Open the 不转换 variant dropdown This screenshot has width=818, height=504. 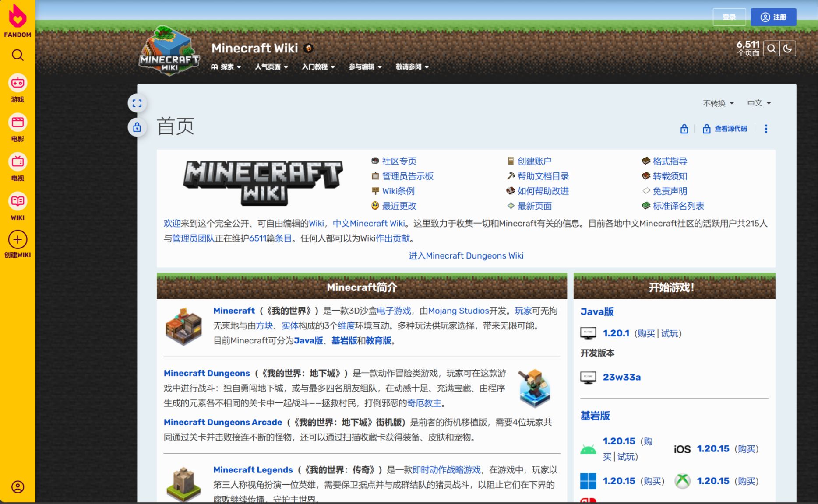point(718,103)
